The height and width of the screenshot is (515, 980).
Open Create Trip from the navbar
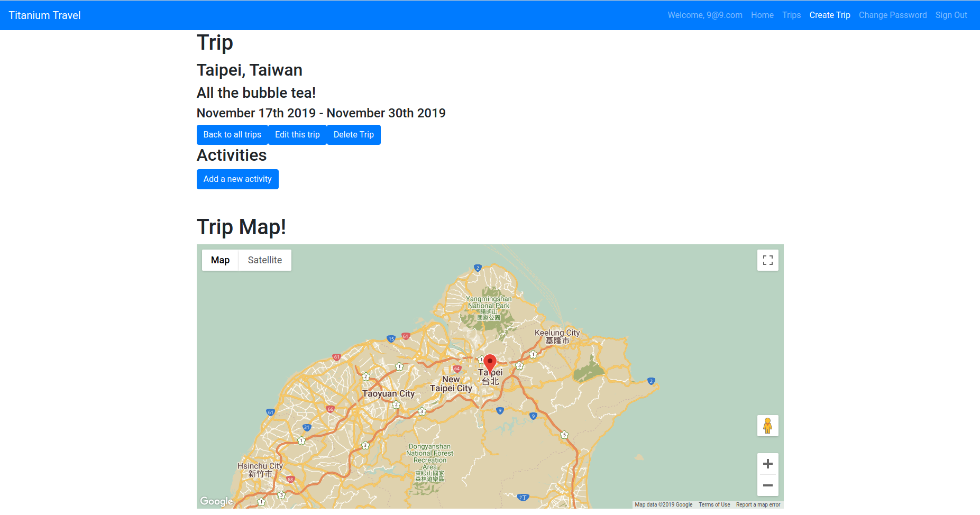[829, 15]
